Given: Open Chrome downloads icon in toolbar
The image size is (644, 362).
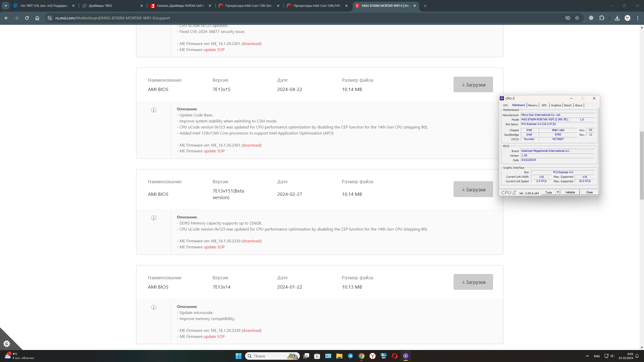Looking at the screenshot, I should tap(617, 18).
